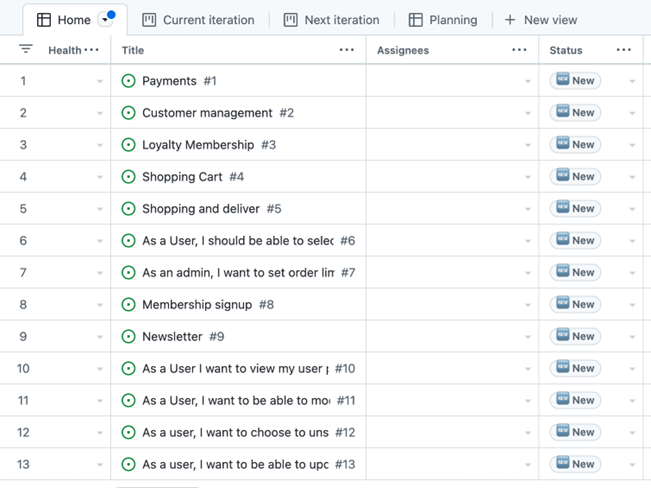Click the open issue icon for issue #6
651x488 pixels.
[x=128, y=240]
